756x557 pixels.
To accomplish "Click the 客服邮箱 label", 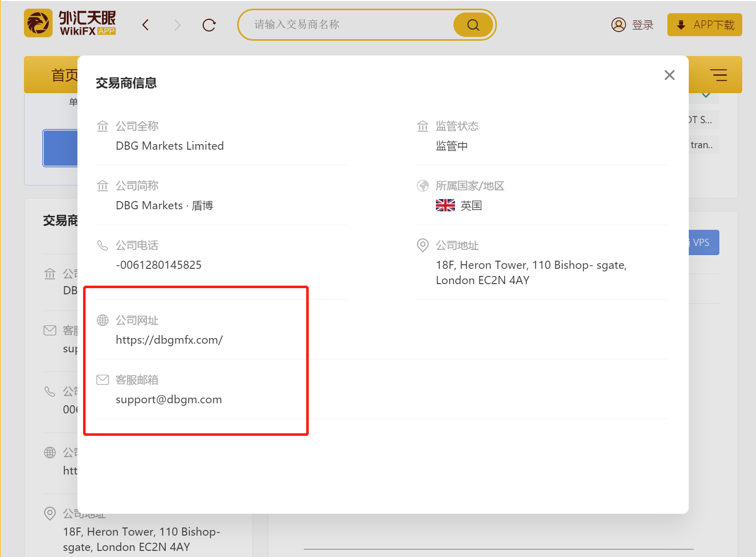I will 137,380.
